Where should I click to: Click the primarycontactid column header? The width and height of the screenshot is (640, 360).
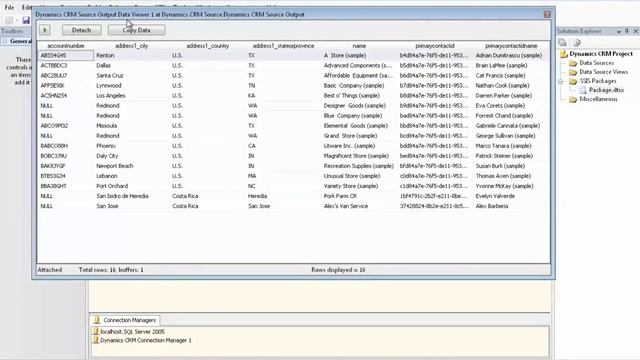pos(435,46)
